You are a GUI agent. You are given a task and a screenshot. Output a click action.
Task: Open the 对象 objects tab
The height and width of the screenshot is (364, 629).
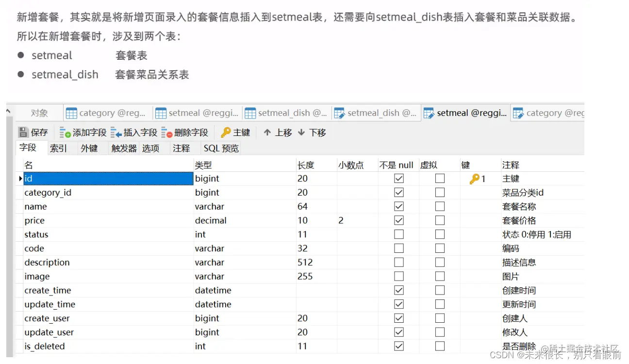click(x=39, y=113)
